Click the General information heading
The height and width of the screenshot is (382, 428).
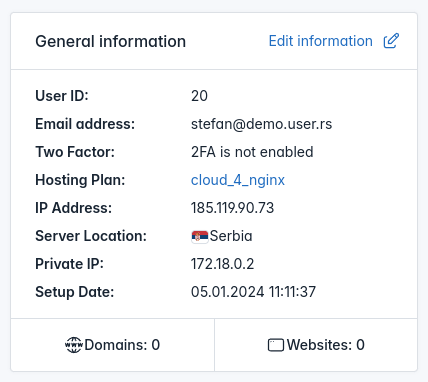pos(111,42)
